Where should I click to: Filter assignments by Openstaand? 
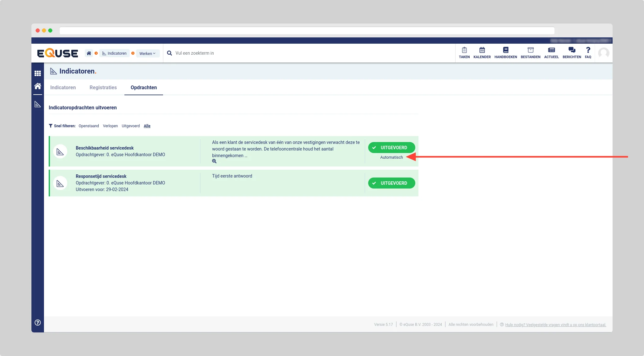pos(89,126)
